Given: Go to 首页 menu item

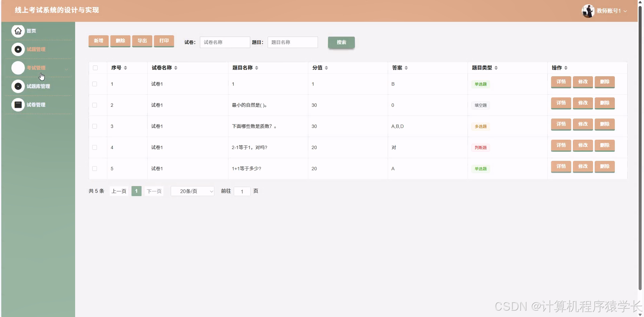Looking at the screenshot, I should pos(31,31).
